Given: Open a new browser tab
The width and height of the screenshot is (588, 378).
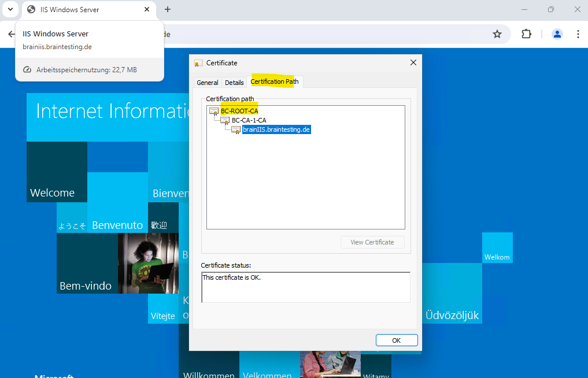Looking at the screenshot, I should (x=168, y=9).
